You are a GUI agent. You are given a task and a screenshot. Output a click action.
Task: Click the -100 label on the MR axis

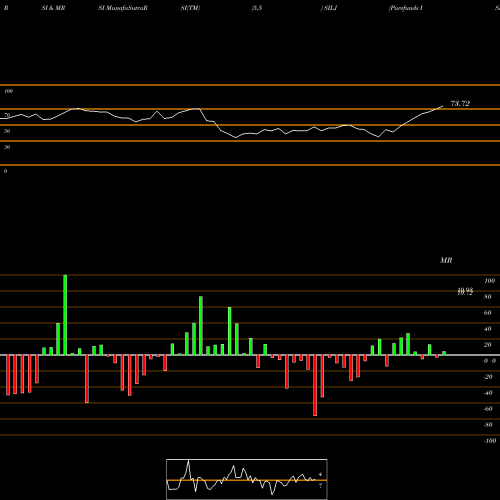click(x=490, y=441)
